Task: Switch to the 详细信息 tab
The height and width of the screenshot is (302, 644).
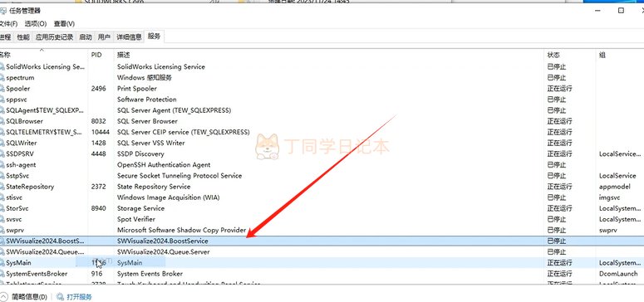Action: [129, 37]
